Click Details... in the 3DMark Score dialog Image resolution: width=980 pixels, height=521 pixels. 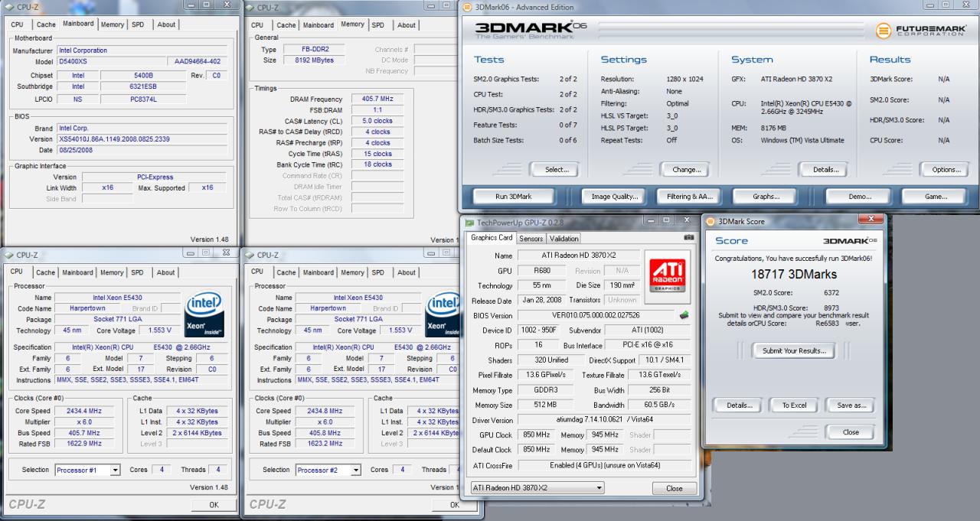click(739, 405)
